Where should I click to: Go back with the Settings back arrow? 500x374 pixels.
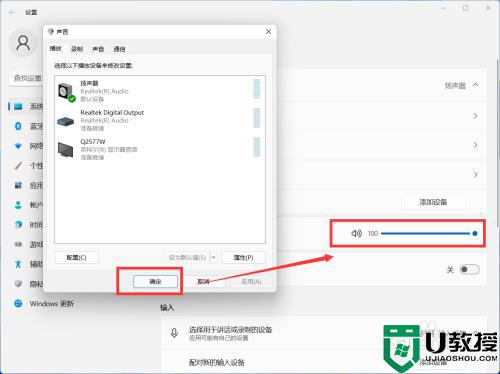pos(12,12)
